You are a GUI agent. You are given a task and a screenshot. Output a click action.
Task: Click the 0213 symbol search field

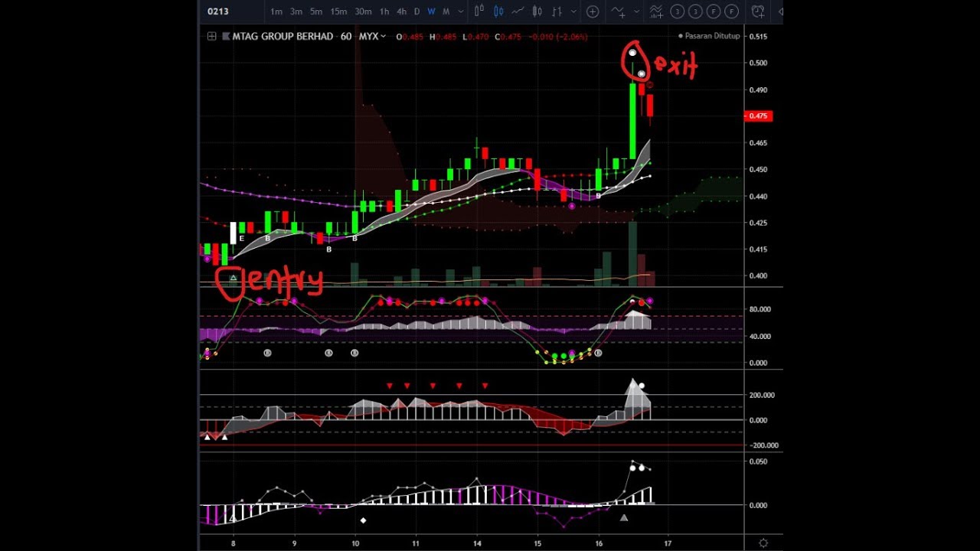218,11
